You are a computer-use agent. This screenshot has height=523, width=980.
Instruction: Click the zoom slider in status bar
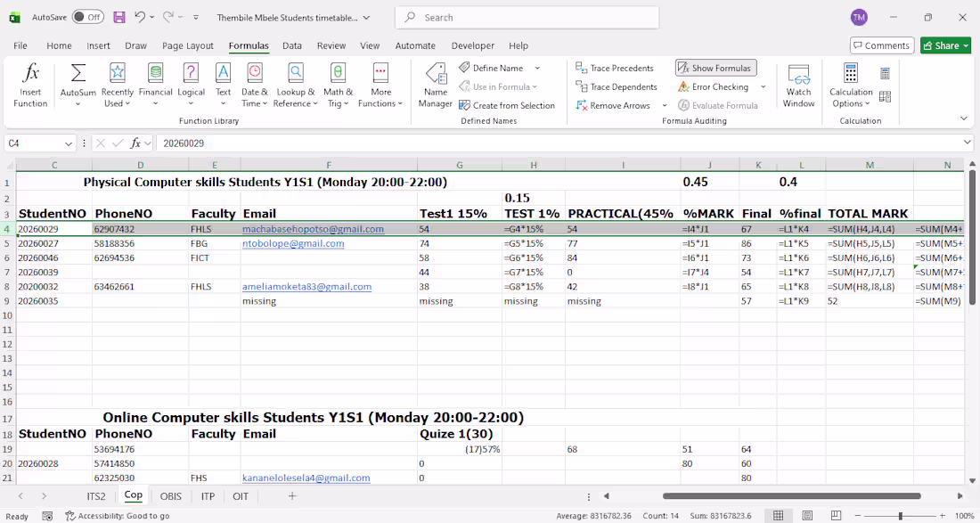click(x=900, y=516)
